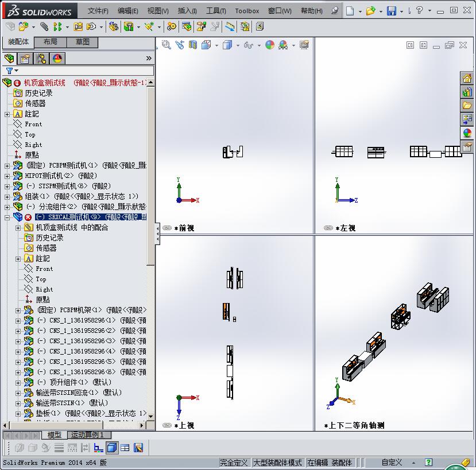Open Custom Properties task pane icon

coord(467,146)
